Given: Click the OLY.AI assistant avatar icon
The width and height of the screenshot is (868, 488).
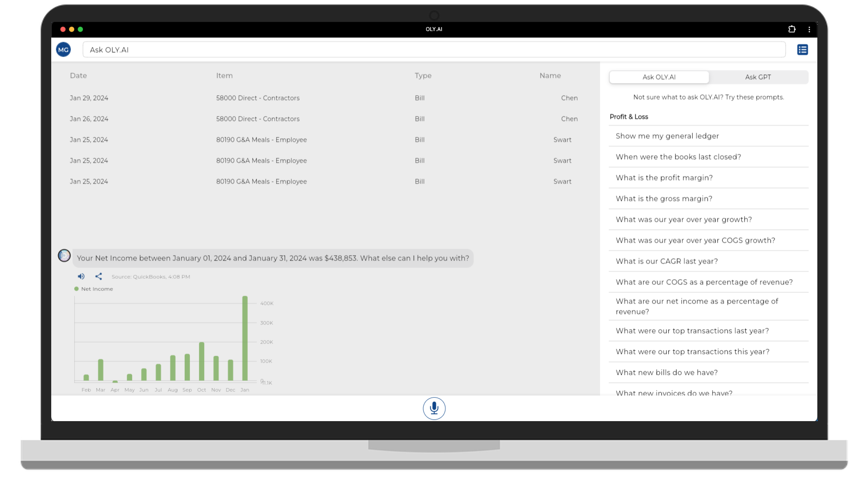Looking at the screenshot, I should pyautogui.click(x=64, y=256).
